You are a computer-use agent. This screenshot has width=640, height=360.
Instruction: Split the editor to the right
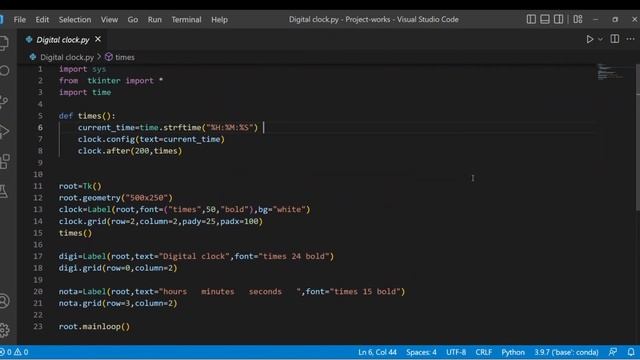point(614,39)
